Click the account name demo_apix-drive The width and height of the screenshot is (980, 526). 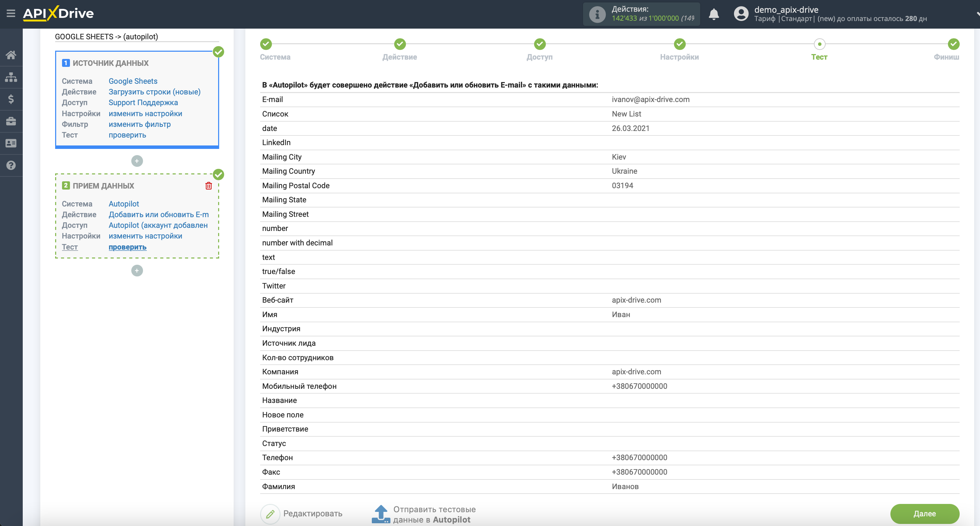pos(786,10)
